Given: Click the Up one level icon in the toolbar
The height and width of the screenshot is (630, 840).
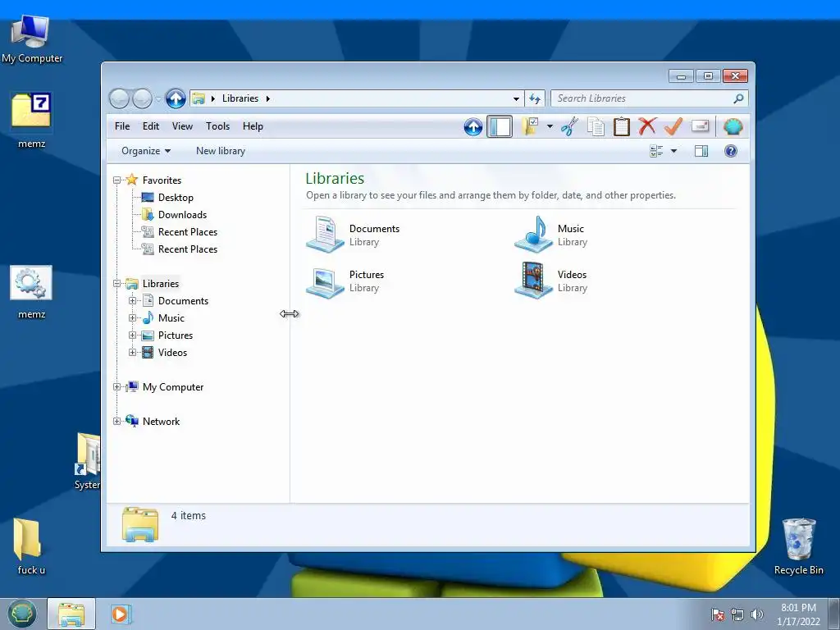Looking at the screenshot, I should pos(473,127).
